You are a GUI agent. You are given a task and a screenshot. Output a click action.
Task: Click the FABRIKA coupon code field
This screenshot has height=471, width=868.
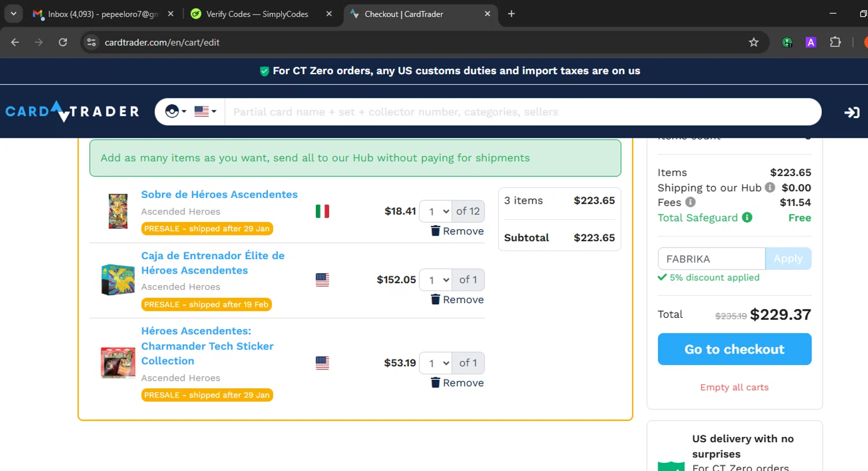tap(711, 259)
